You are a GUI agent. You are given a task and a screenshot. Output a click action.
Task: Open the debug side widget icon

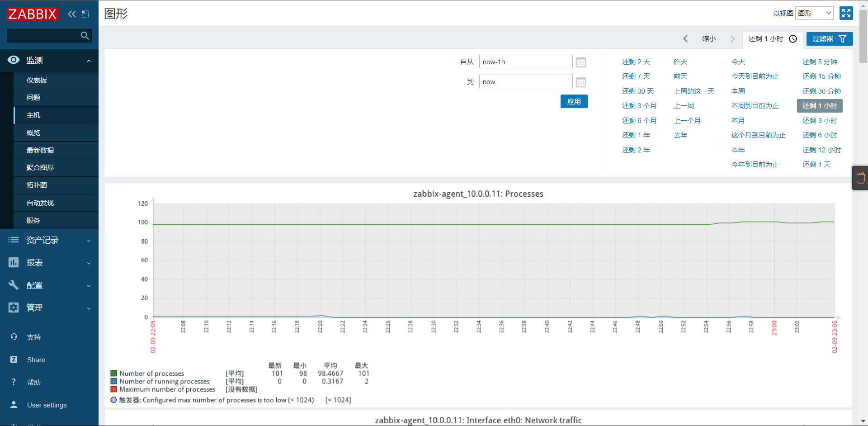860,178
